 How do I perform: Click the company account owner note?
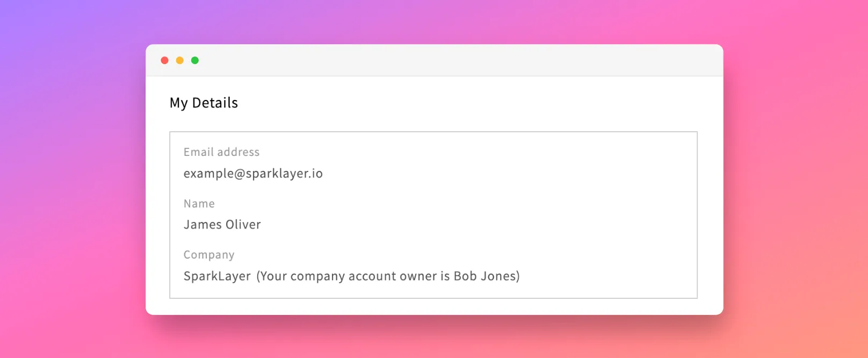tap(388, 276)
